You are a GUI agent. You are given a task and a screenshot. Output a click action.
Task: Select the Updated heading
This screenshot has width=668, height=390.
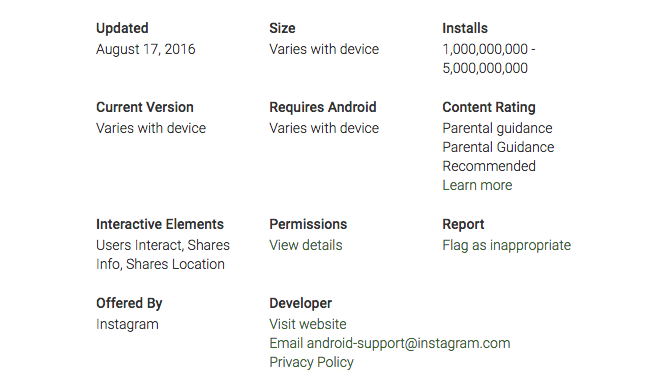pos(122,28)
